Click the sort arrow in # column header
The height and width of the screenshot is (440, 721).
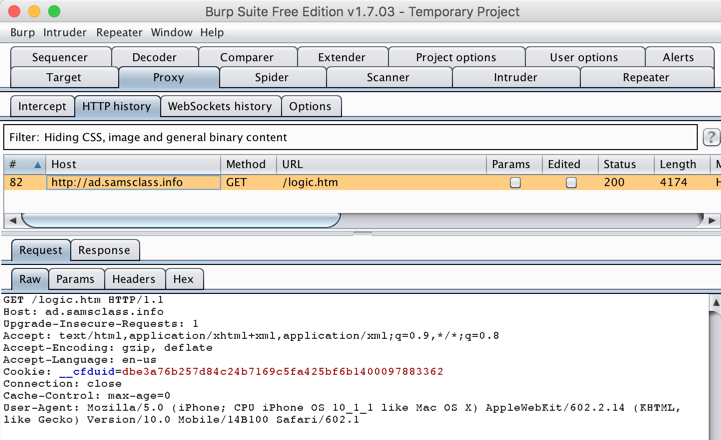coord(38,165)
